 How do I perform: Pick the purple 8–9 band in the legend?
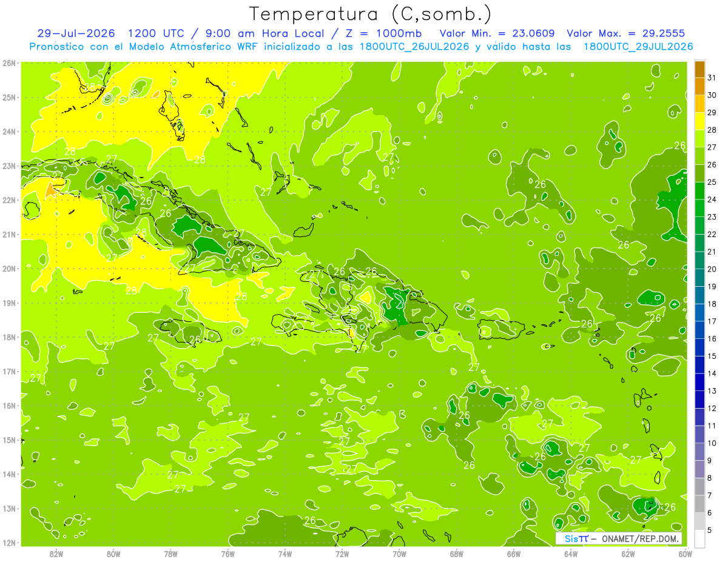tap(699, 469)
